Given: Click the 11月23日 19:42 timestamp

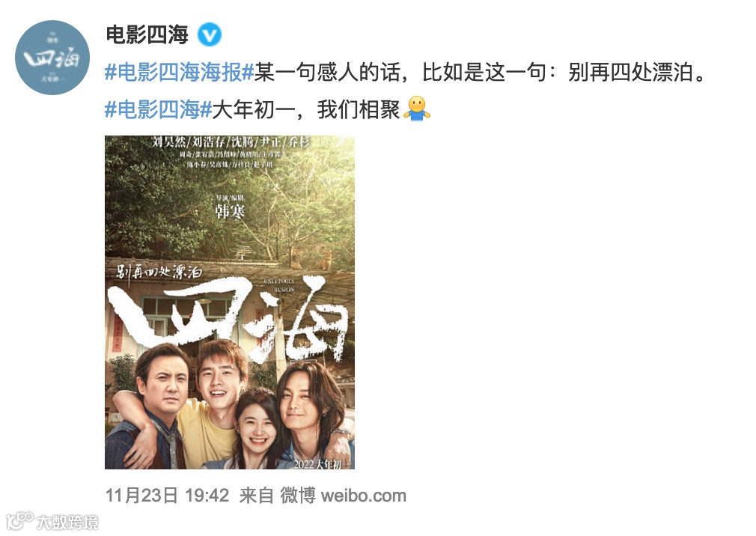Looking at the screenshot, I should click(168, 496).
